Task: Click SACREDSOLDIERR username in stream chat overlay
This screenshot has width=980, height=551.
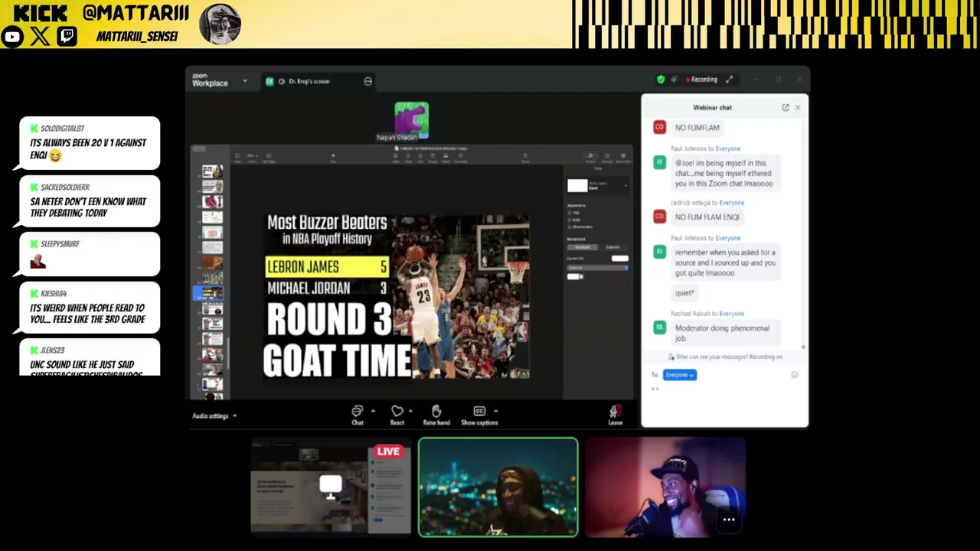Action: 65,187
